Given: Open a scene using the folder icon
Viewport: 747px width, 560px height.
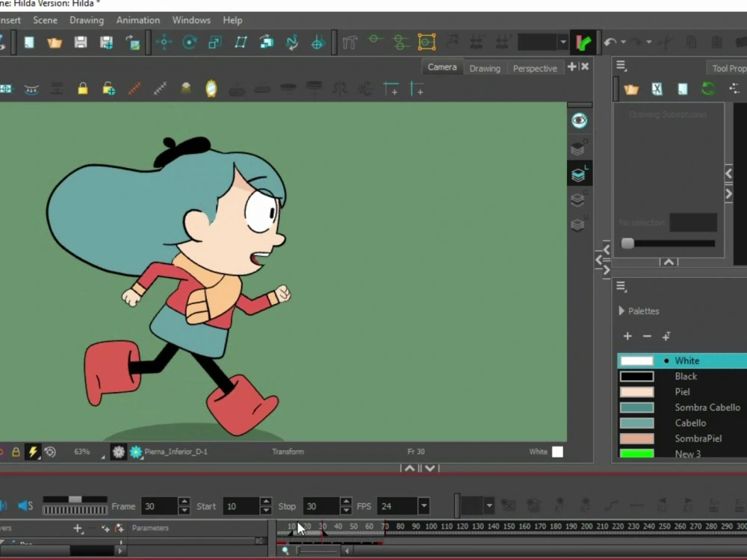Looking at the screenshot, I should click(x=55, y=43).
